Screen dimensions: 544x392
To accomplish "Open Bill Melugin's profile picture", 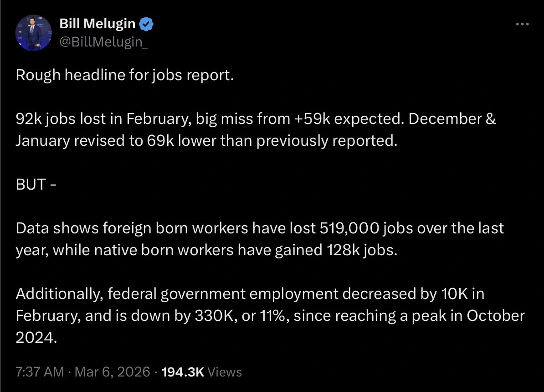I will click(x=34, y=33).
